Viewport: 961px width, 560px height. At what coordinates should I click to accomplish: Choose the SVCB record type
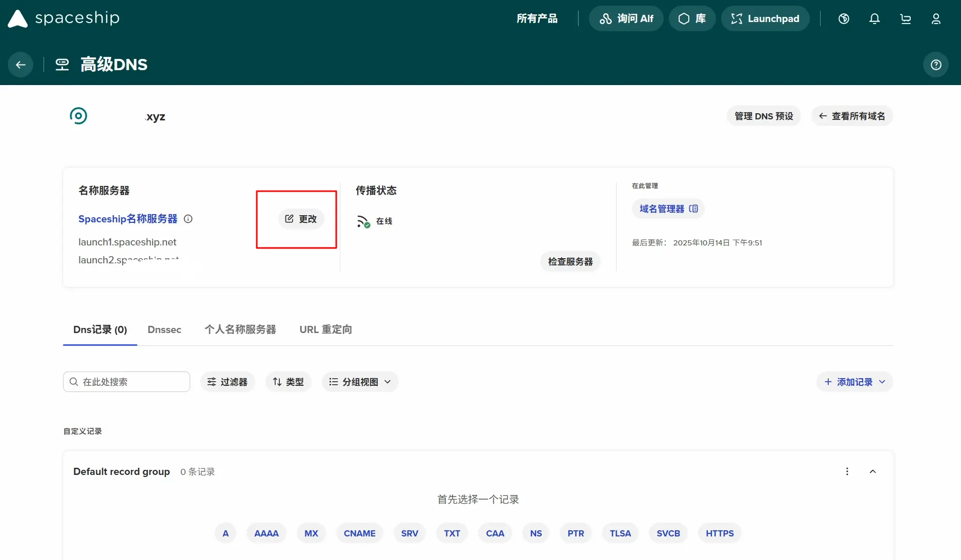pyautogui.click(x=668, y=533)
